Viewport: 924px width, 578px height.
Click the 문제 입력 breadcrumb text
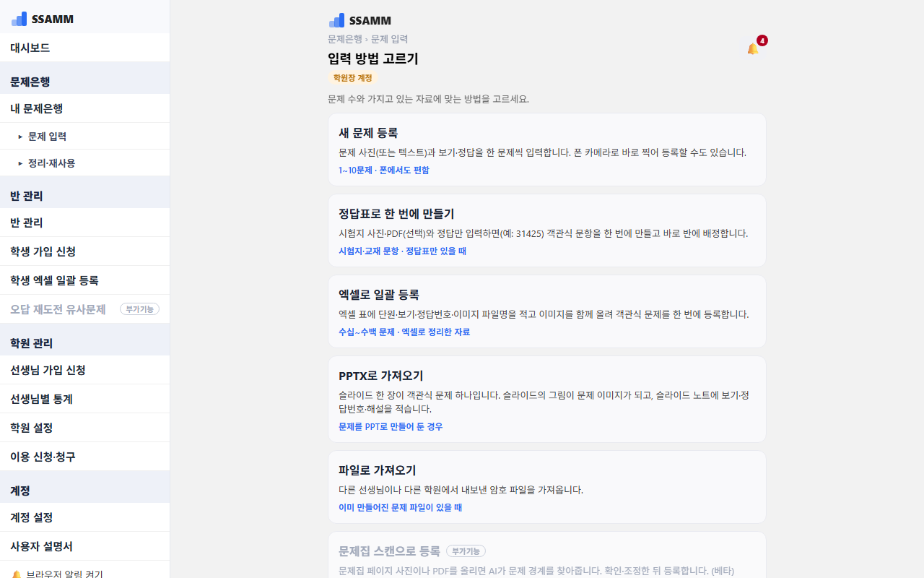click(389, 39)
